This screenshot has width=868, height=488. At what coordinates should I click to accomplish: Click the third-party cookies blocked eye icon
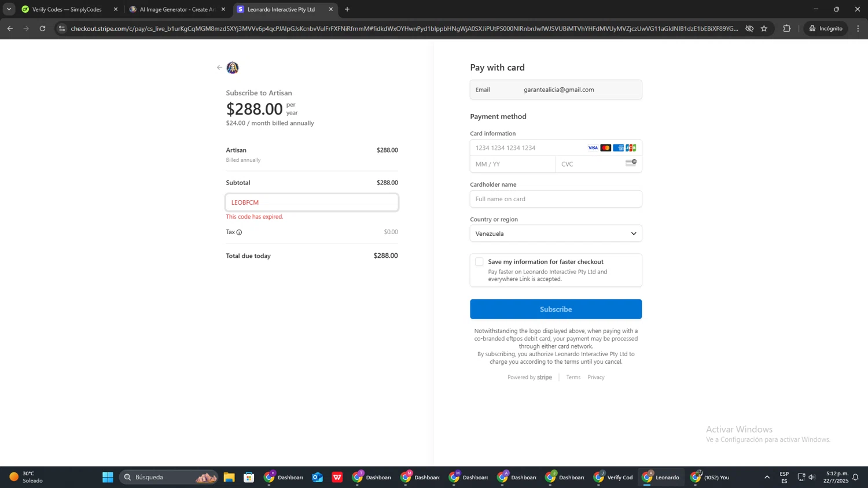[x=749, y=28]
